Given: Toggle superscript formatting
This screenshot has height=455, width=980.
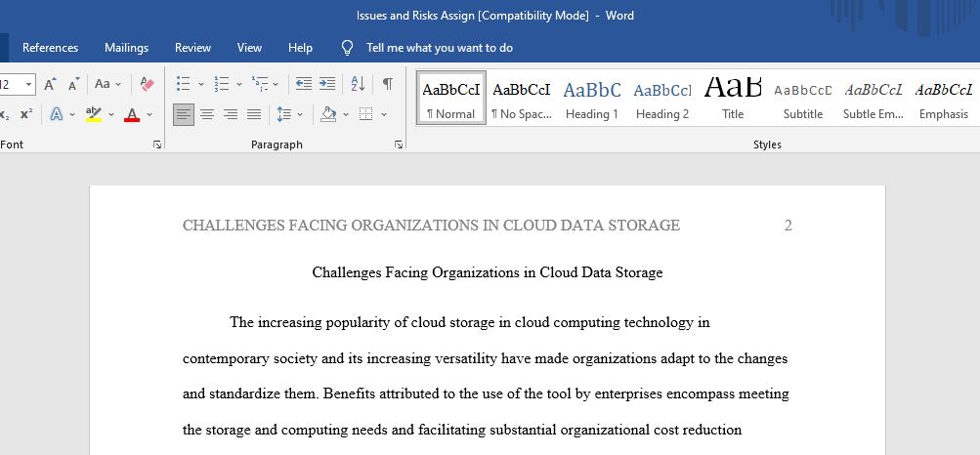Looking at the screenshot, I should 26,114.
